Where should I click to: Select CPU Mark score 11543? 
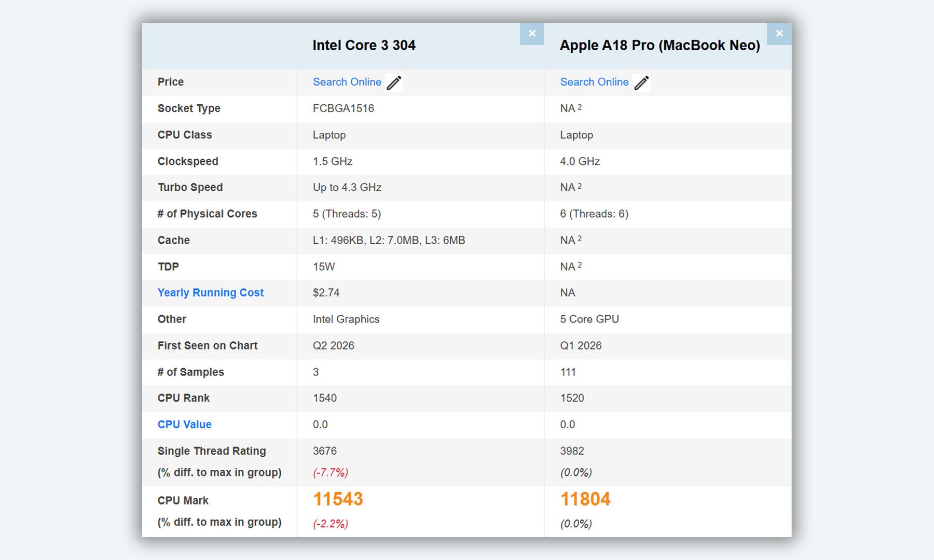click(x=338, y=499)
